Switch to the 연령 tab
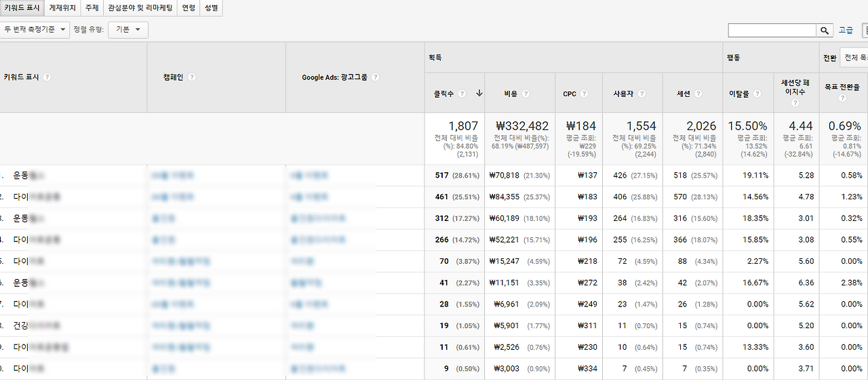 [x=189, y=8]
